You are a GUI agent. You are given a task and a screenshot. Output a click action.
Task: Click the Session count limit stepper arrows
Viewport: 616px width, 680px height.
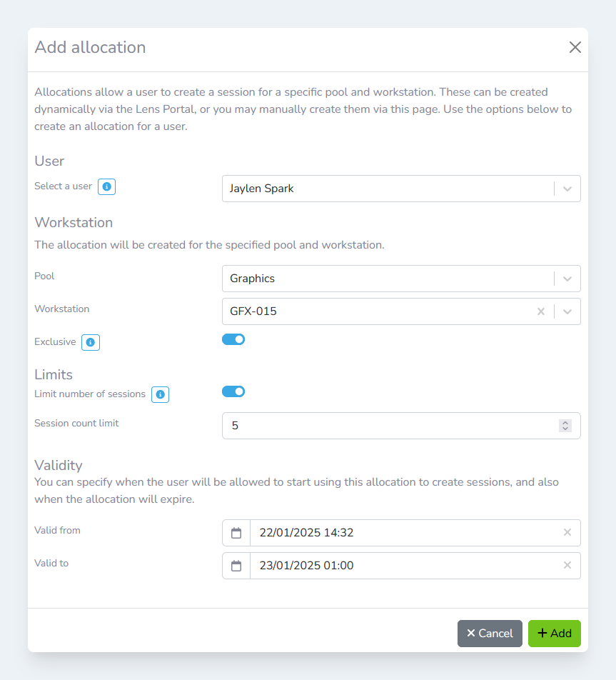565,426
